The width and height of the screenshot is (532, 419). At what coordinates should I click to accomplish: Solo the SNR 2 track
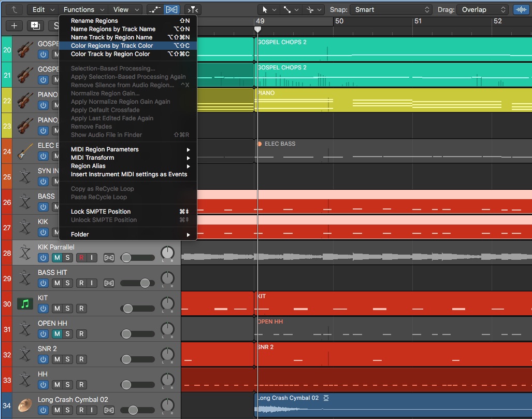[x=67, y=359]
